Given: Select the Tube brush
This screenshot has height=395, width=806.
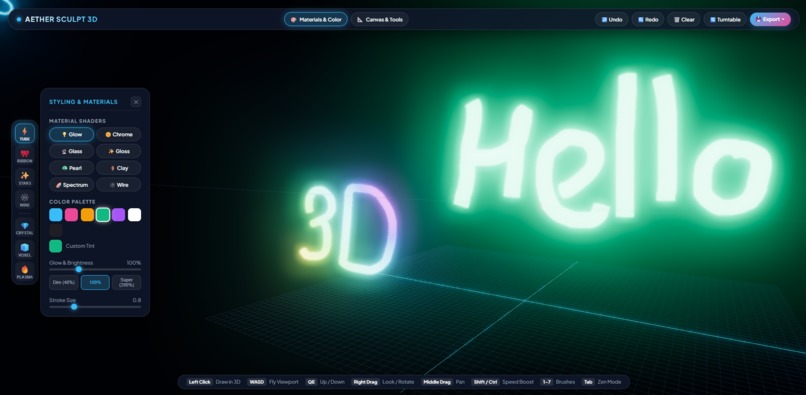Looking at the screenshot, I should point(25,134).
